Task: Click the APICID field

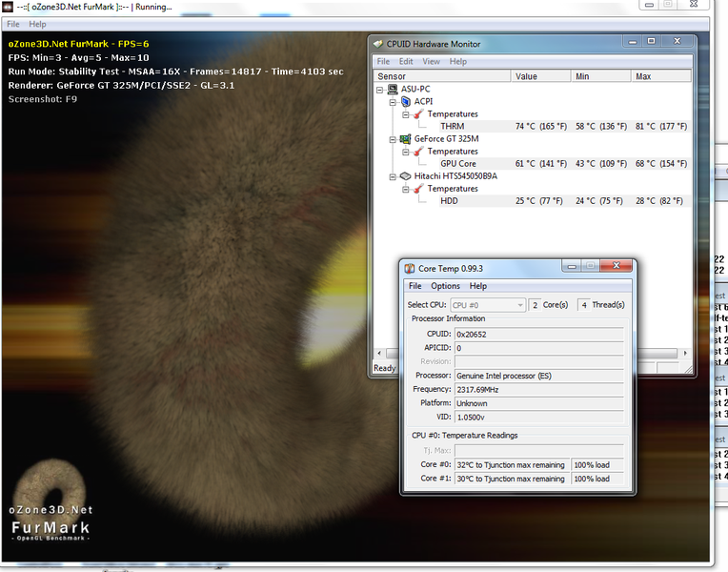Action: click(539, 348)
